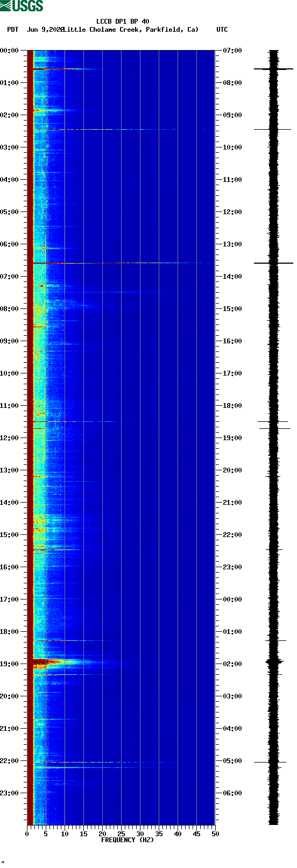Click the 35 Hz tick label
The height and width of the screenshot is (868, 297).
pos(159,834)
